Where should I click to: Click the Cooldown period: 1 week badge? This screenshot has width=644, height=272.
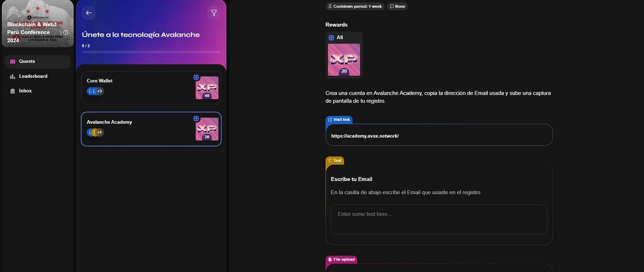point(355,6)
